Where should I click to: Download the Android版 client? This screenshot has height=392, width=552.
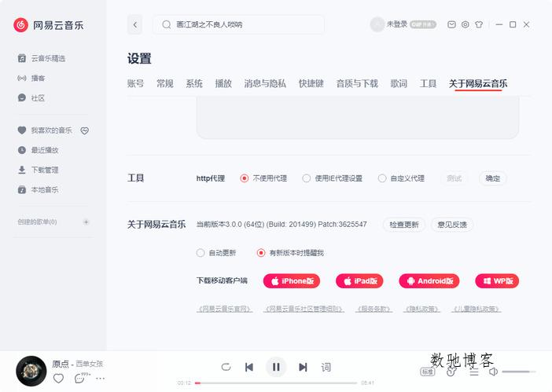pos(429,281)
